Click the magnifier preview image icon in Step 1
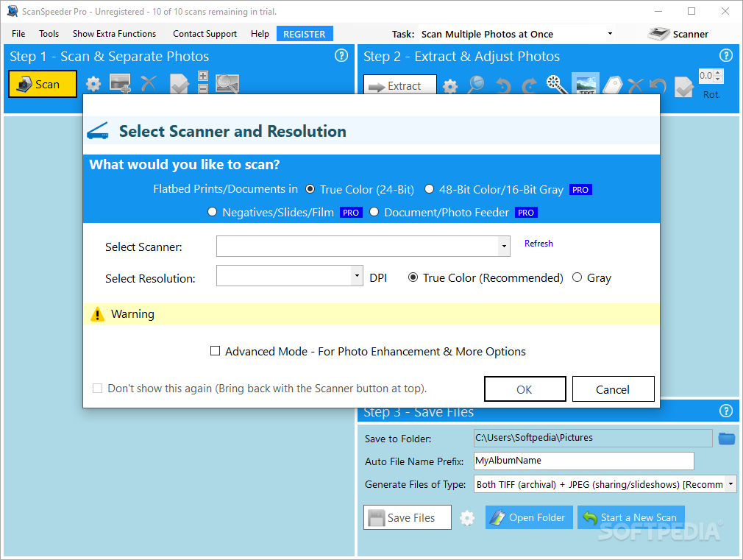The image size is (743, 560). [x=227, y=83]
